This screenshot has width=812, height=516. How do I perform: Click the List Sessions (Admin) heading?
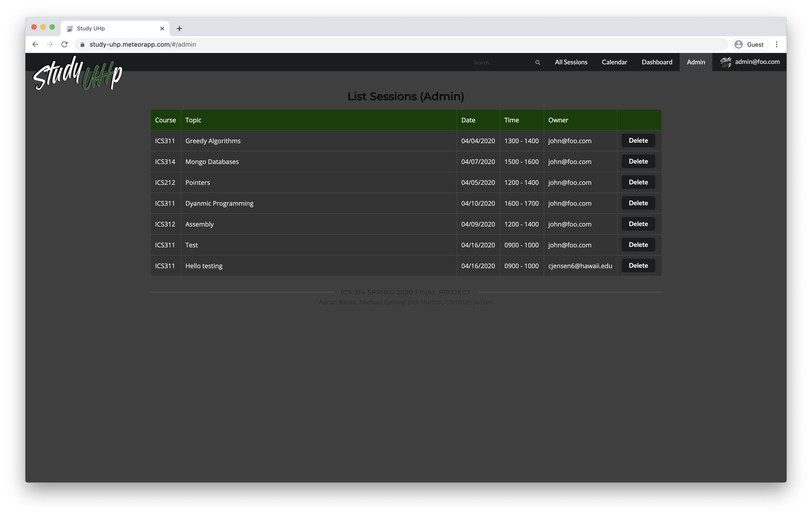click(406, 96)
